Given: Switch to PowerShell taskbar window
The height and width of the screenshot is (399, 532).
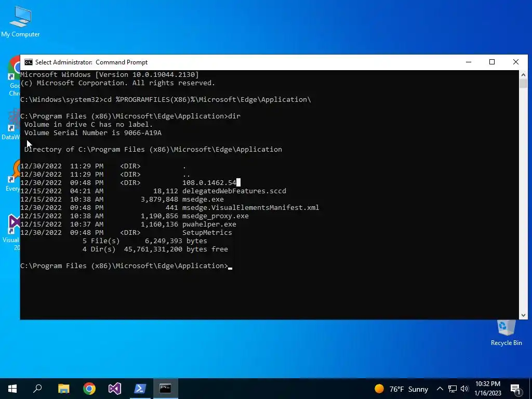Looking at the screenshot, I should (x=140, y=389).
